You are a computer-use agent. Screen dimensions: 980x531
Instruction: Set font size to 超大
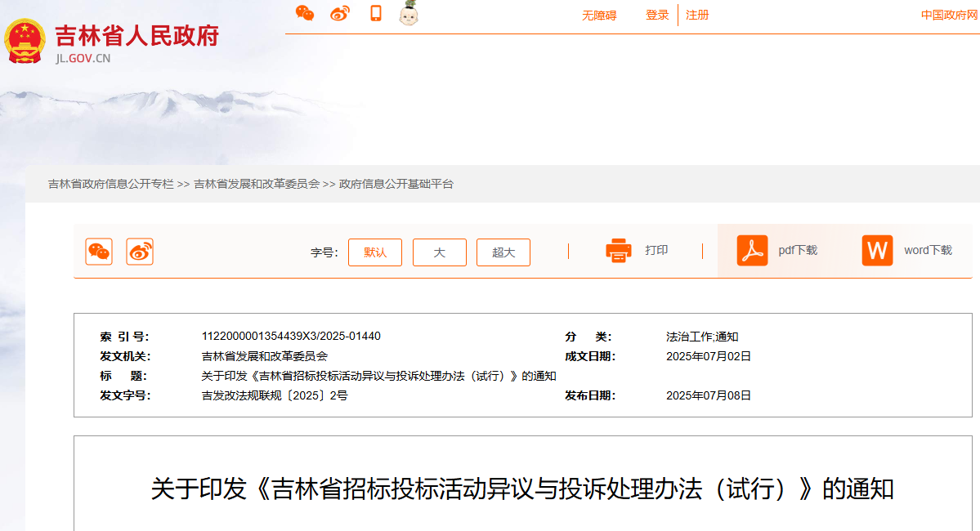[x=503, y=252]
